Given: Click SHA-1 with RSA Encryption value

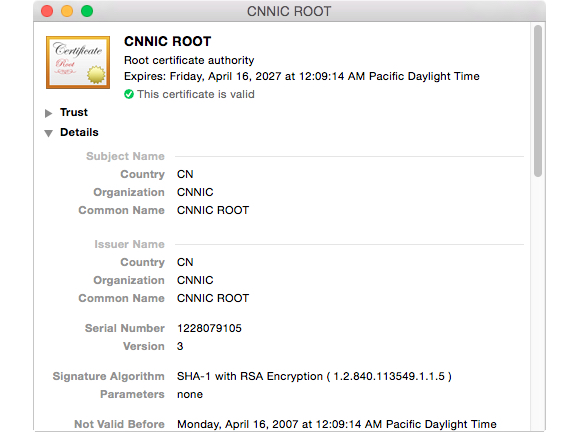Looking at the screenshot, I should coord(314,376).
